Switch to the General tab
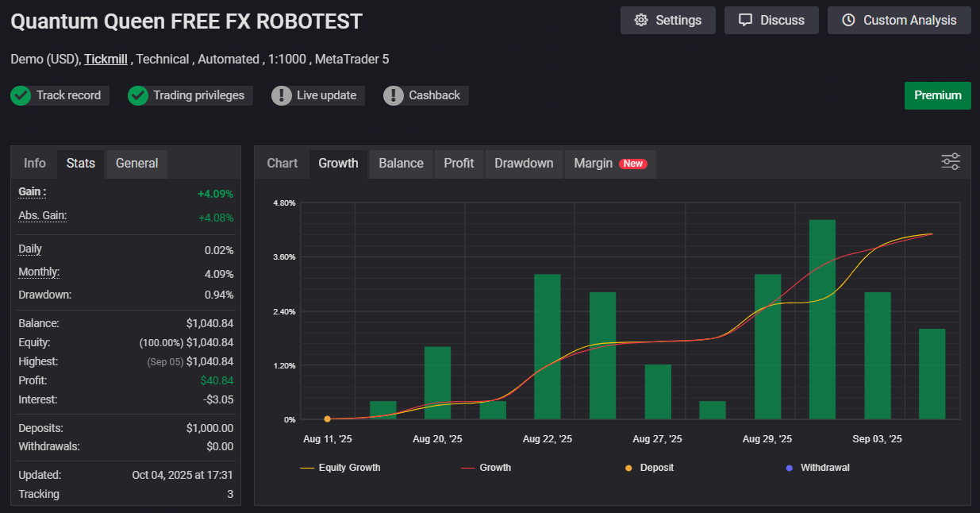 tap(136, 163)
